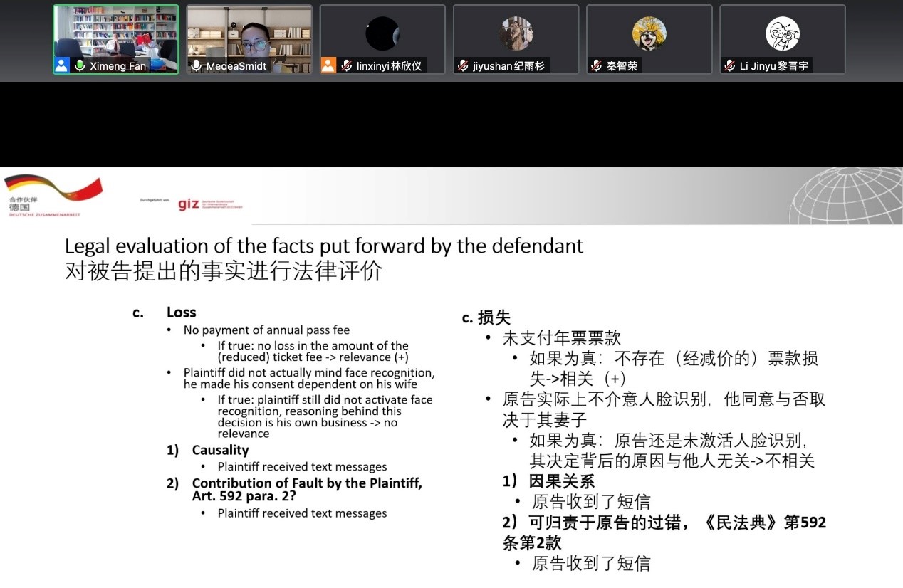Click linxinyi's muted microphone icon
The height and width of the screenshot is (588, 903).
pyautogui.click(x=346, y=65)
